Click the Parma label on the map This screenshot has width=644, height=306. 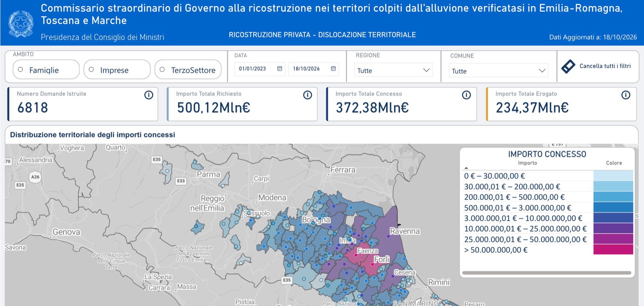coord(208,174)
